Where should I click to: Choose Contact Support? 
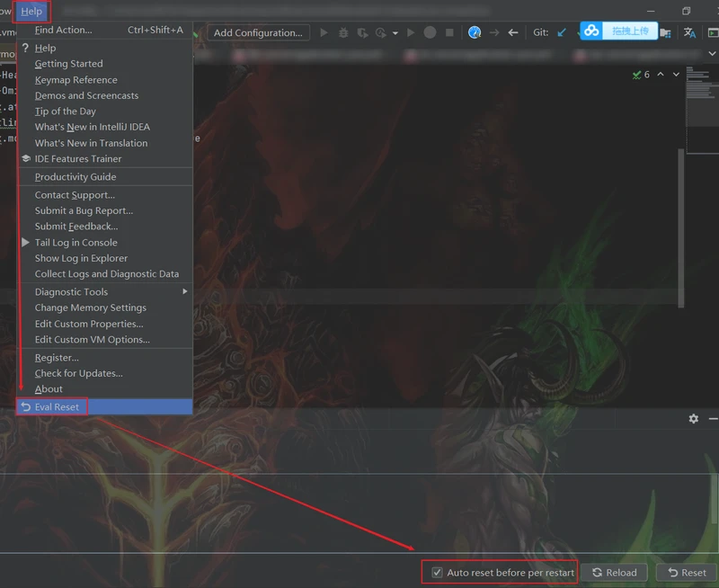coord(105,195)
